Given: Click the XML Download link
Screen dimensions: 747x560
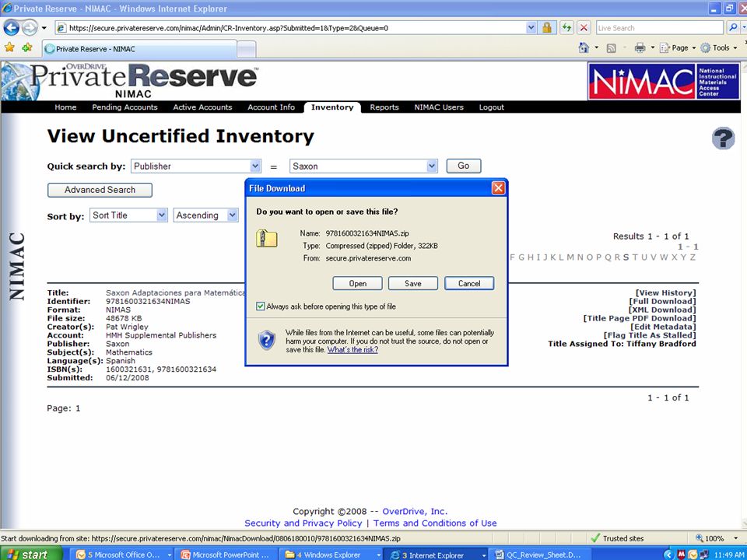Looking at the screenshot, I should click(x=662, y=310).
